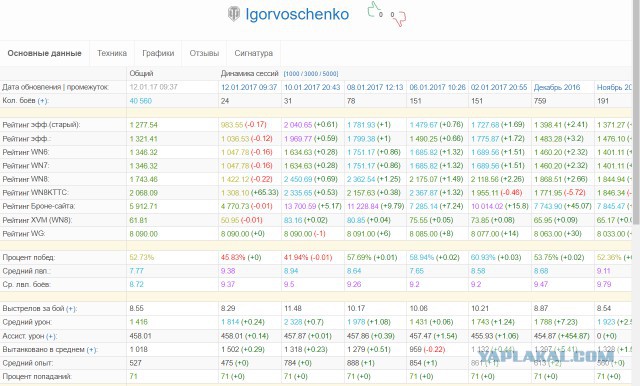Viewport: 640px width, 386px height.
Task: Click the thumbs-down dislike icon
Action: (x=400, y=19)
